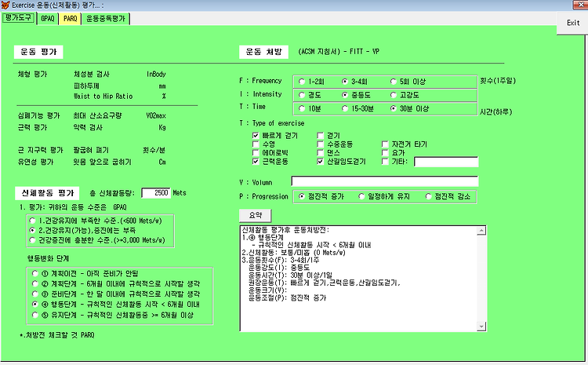Click the VO2max text
This screenshot has width=588, height=365.
(156, 115)
